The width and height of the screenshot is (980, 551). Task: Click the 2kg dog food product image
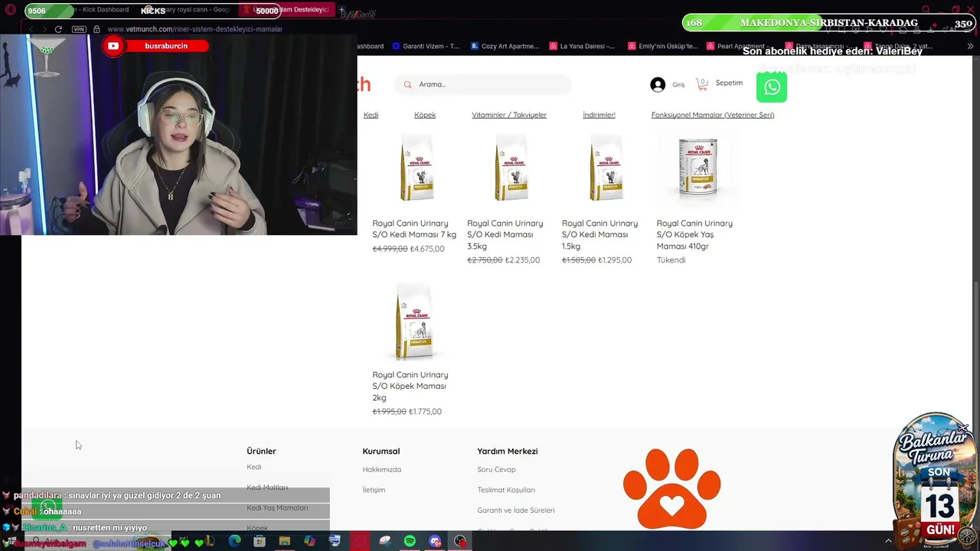414,322
